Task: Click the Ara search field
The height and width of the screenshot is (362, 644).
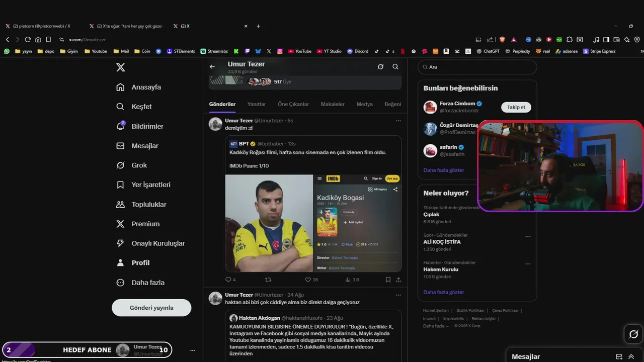Action: [x=477, y=67]
